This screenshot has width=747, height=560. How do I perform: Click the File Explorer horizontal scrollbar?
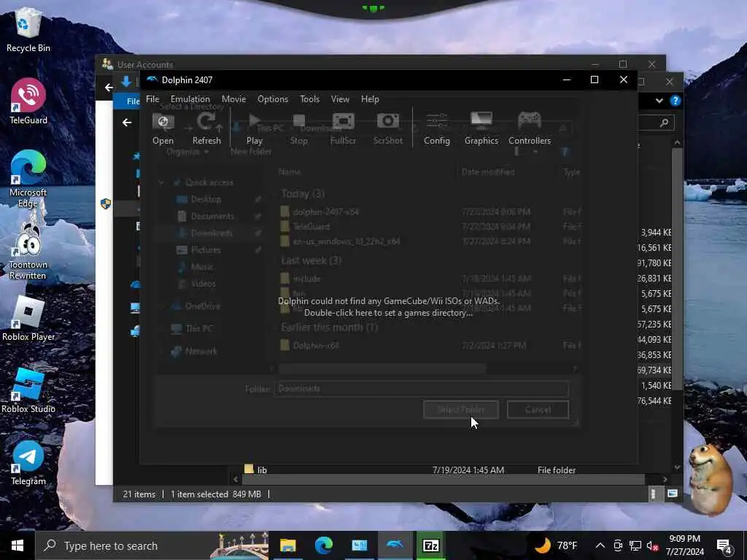(443, 480)
